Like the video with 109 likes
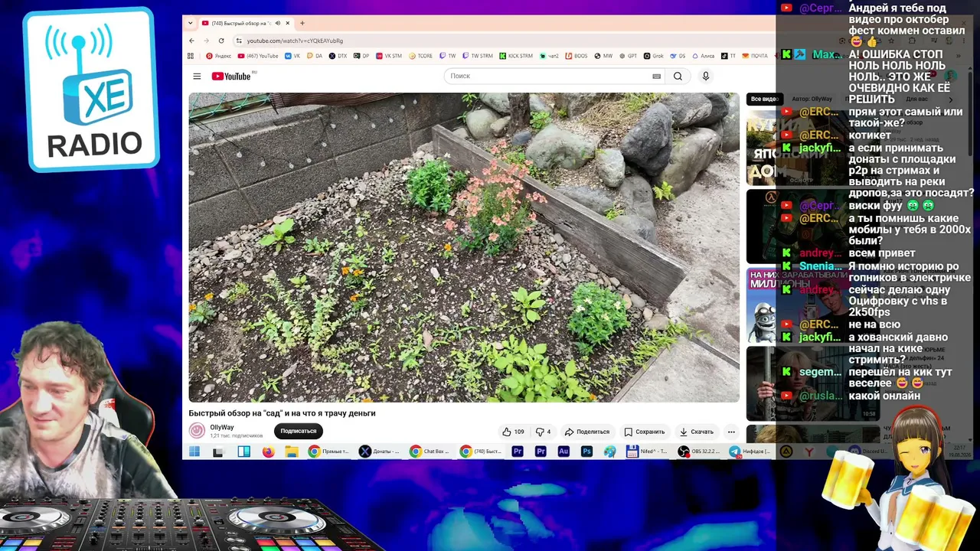 click(x=513, y=432)
